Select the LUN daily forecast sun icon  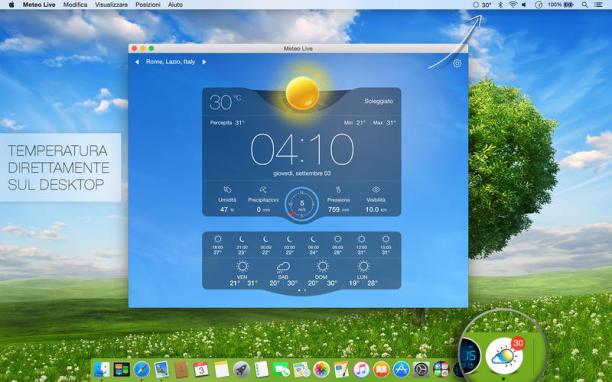click(x=363, y=267)
